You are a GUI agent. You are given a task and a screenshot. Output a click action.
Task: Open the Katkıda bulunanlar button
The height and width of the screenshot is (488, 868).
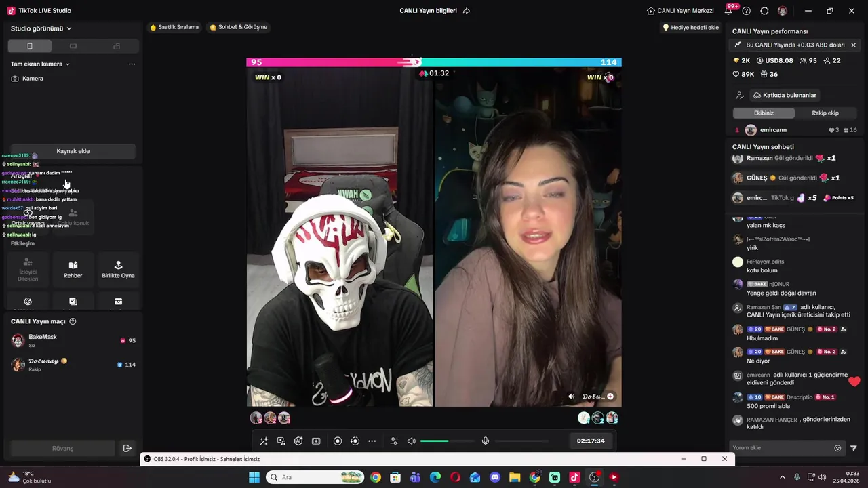point(785,96)
